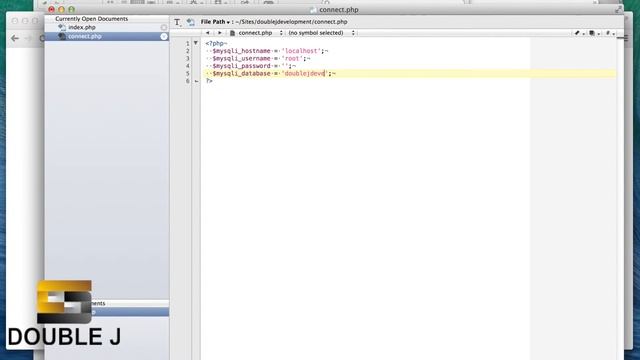Click the file path text ~/Sites/doublejdevelopment/connect.php

[291, 22]
